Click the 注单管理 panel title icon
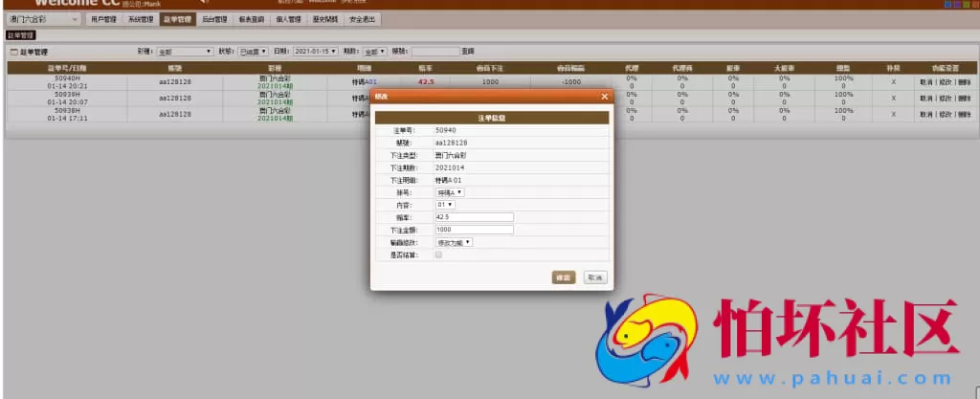The height and width of the screenshot is (399, 980). [x=13, y=53]
